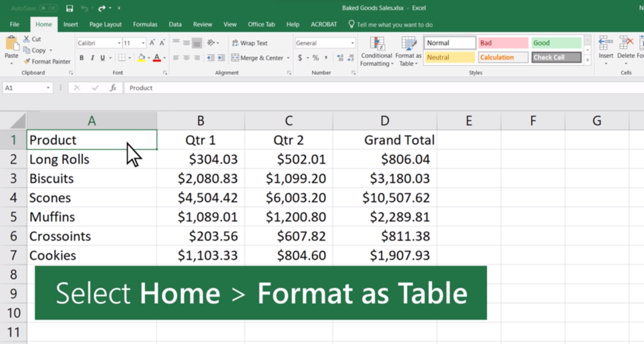This screenshot has height=344, width=644.
Task: Apply the Check Cell style
Action: (x=556, y=57)
